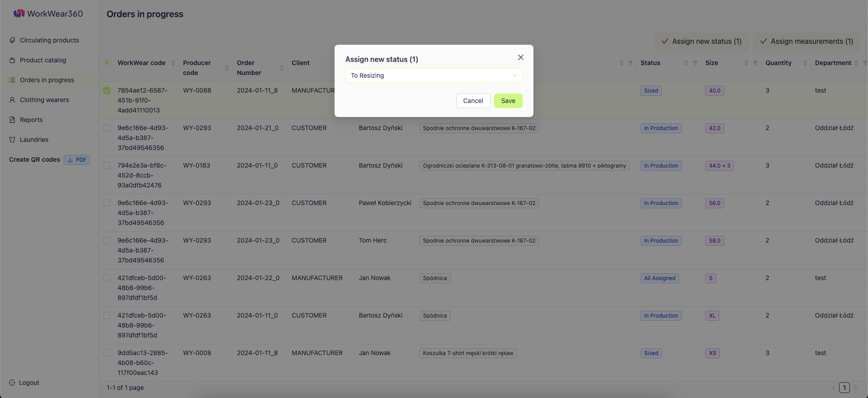The width and height of the screenshot is (868, 398).
Task: Toggle the select-all header checkbox
Action: (x=107, y=63)
